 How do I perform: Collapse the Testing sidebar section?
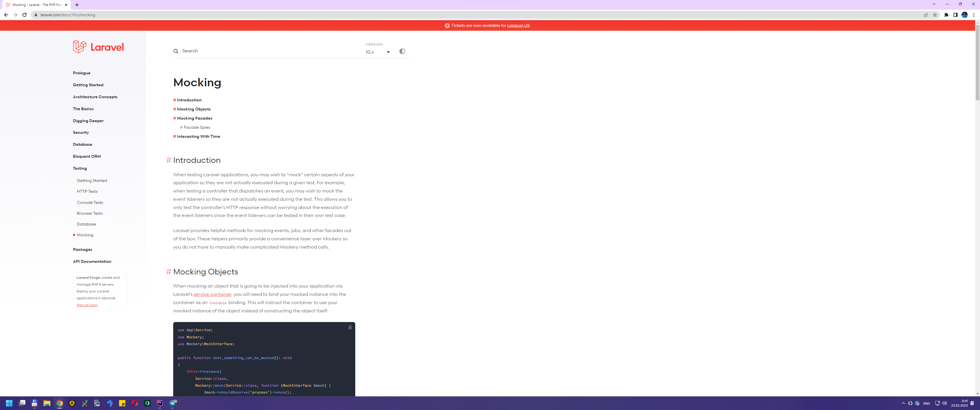79,169
